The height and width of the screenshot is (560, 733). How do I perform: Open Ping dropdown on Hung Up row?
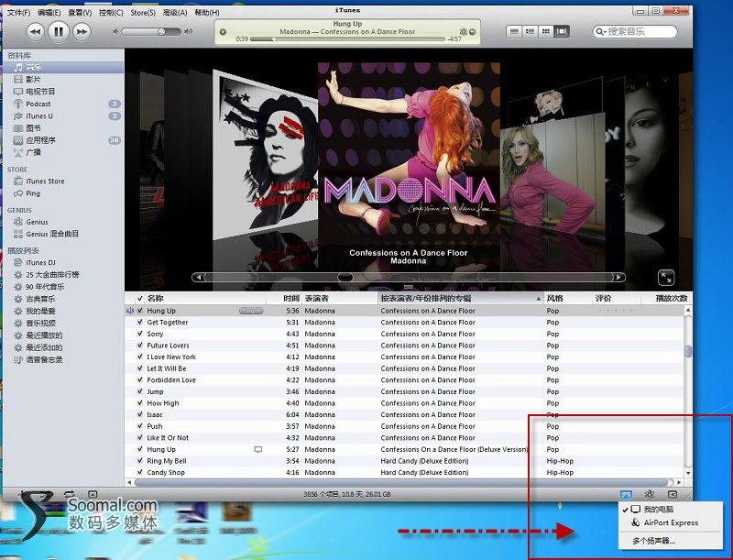point(250,311)
